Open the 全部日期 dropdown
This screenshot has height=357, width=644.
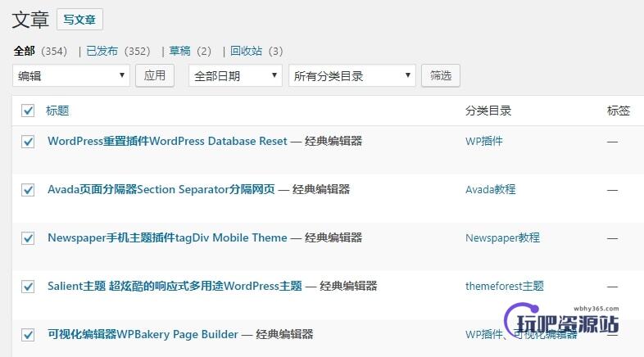pyautogui.click(x=235, y=75)
